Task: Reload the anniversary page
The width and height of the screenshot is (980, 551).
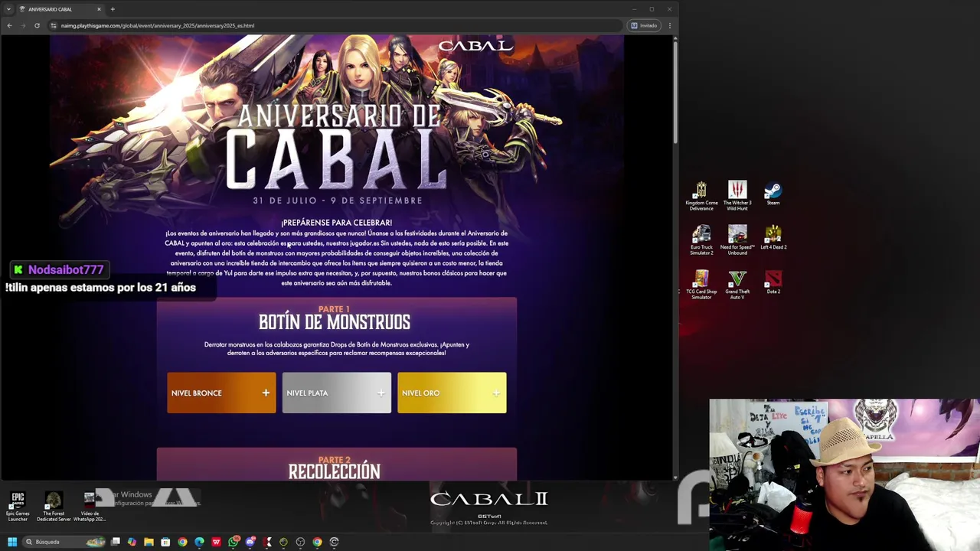Action: click(37, 25)
